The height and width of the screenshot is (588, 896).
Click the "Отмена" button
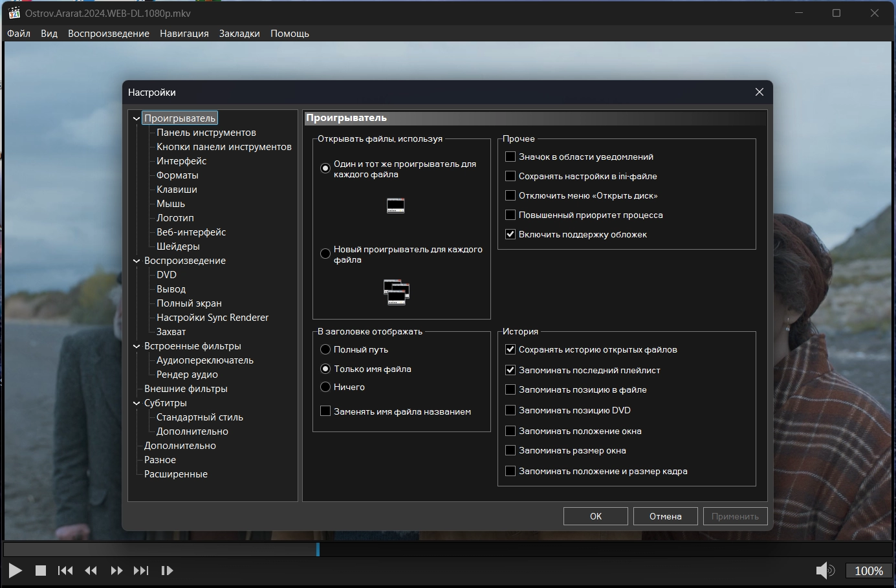click(x=665, y=516)
